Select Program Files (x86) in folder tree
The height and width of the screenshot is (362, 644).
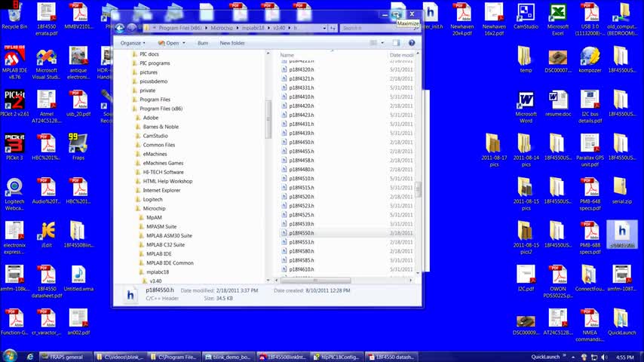[x=161, y=109]
